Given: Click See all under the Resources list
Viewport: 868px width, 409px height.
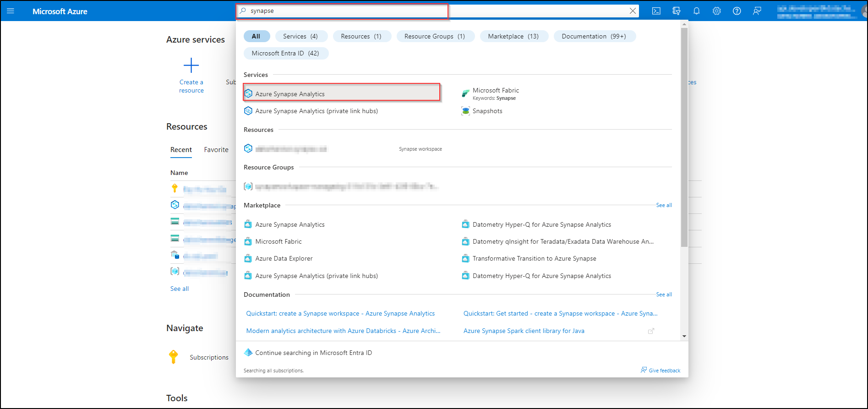Looking at the screenshot, I should click(180, 289).
